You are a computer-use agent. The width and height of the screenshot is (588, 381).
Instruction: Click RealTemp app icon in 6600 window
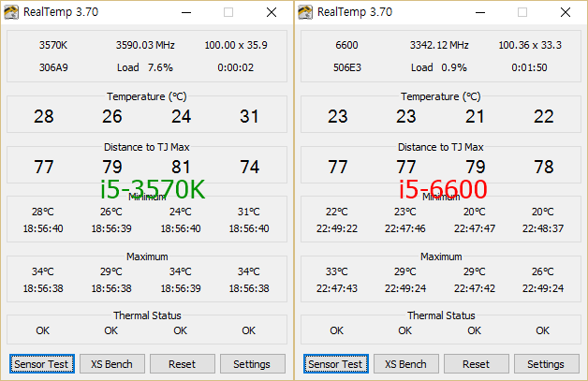tap(305, 12)
